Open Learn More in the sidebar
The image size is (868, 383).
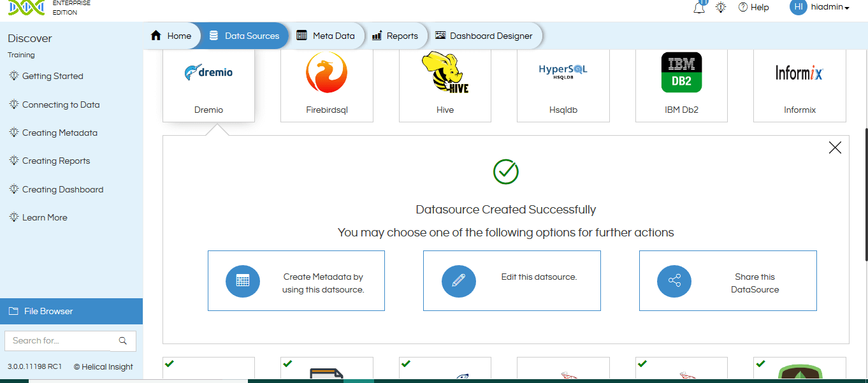click(45, 217)
